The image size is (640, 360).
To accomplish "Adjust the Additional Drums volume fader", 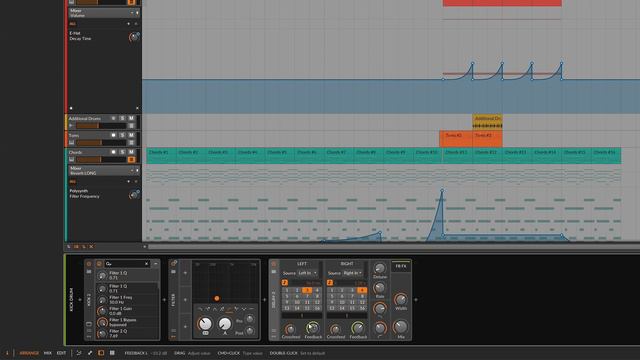I will tap(101, 126).
